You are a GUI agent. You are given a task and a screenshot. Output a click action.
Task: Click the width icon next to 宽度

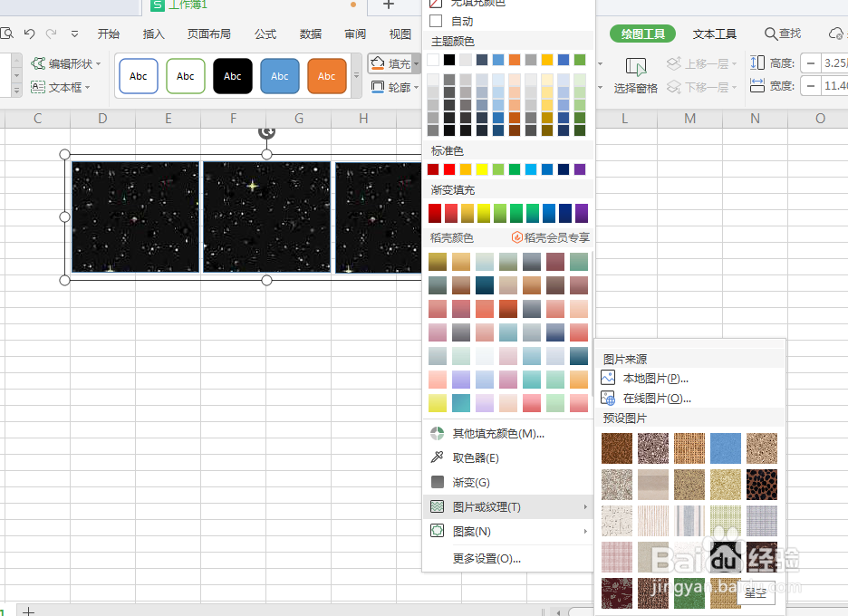757,85
